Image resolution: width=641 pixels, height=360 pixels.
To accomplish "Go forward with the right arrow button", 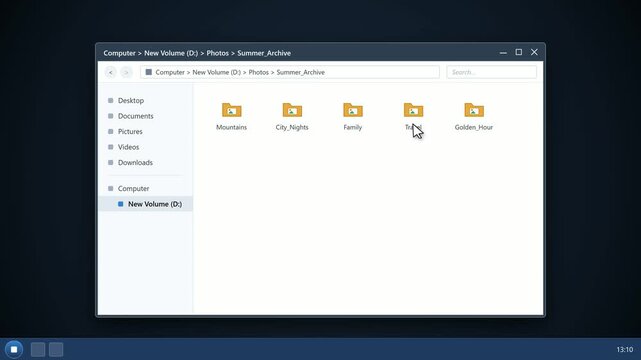I will pos(126,72).
